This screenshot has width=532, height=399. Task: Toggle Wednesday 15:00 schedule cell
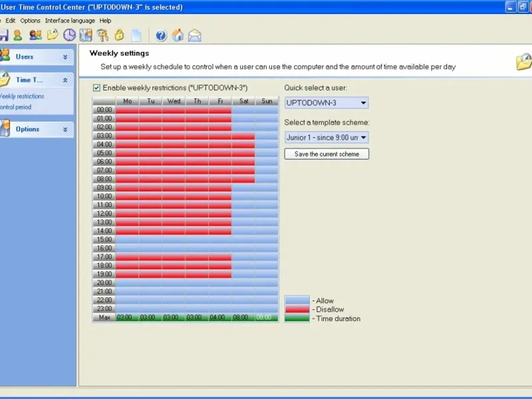(174, 239)
